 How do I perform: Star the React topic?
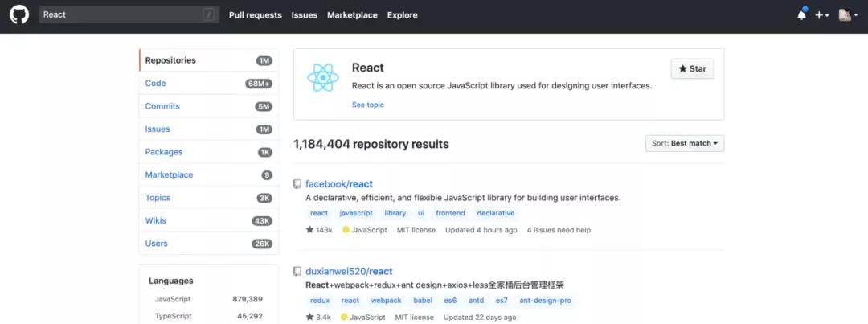click(x=693, y=68)
